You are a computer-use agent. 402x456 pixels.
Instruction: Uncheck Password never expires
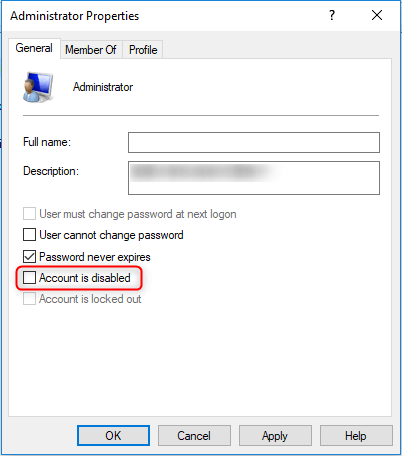[29, 257]
